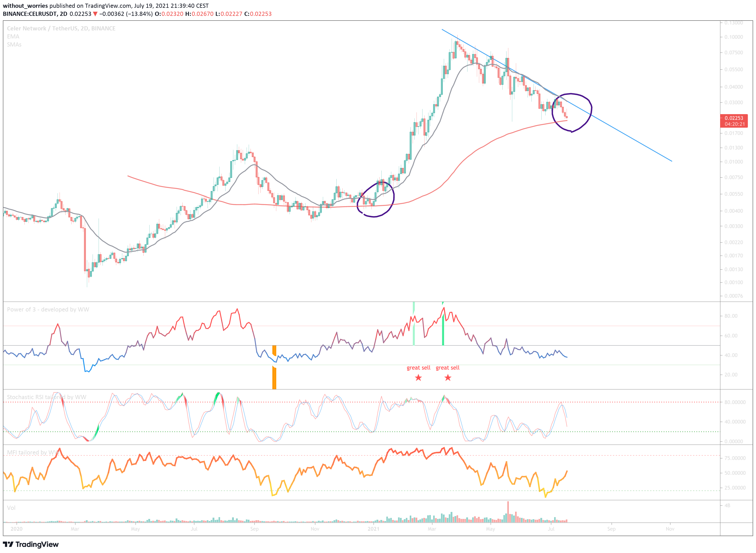Click the 0.01000 price axis label
Screen dimensions: 756x553
pos(734,162)
